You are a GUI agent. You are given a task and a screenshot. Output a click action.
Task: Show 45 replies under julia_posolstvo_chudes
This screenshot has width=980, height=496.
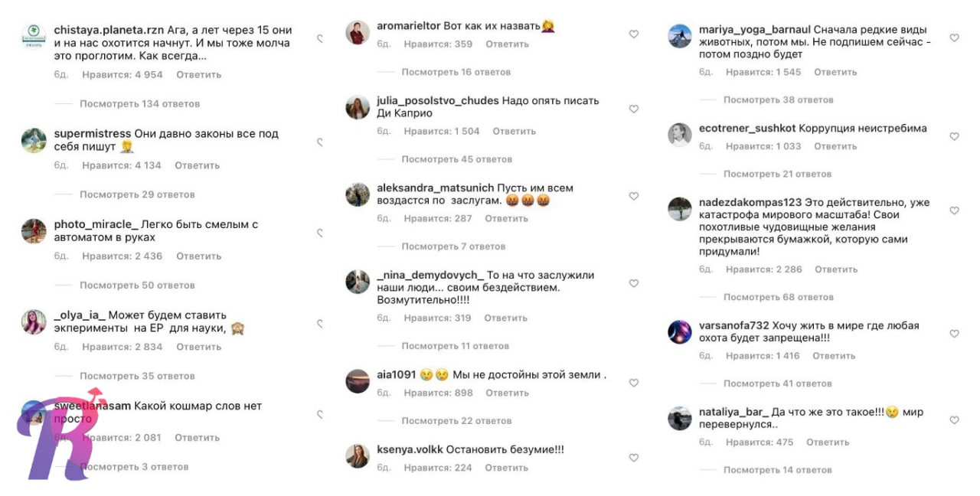tap(456, 160)
